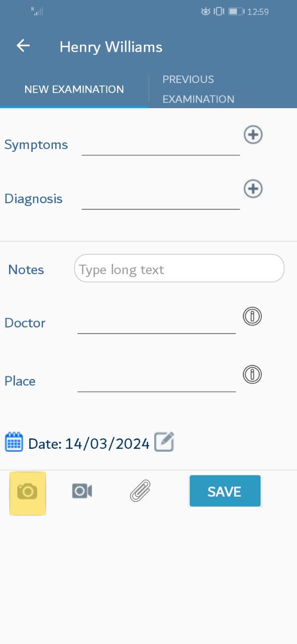
Task: Focus the Symptoms input field
Action: pos(161,145)
